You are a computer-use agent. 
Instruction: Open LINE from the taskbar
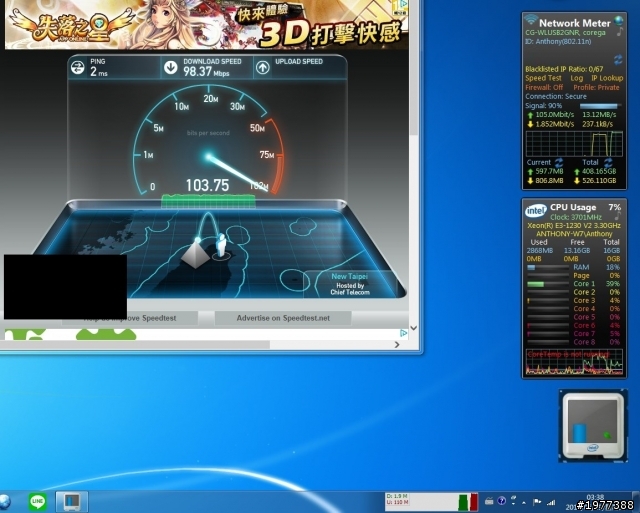click(38, 502)
